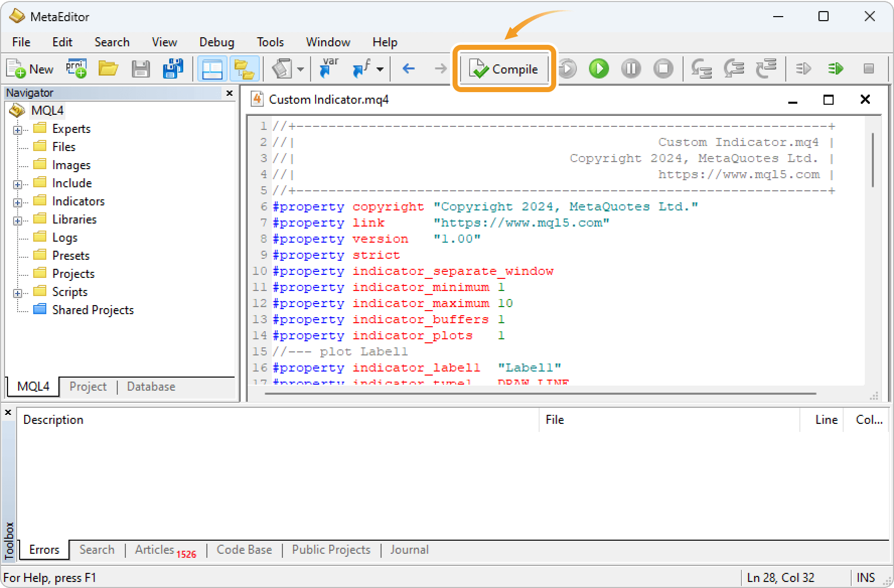The image size is (894, 588).
Task: Select the Shared Projects folder
Action: pos(93,310)
